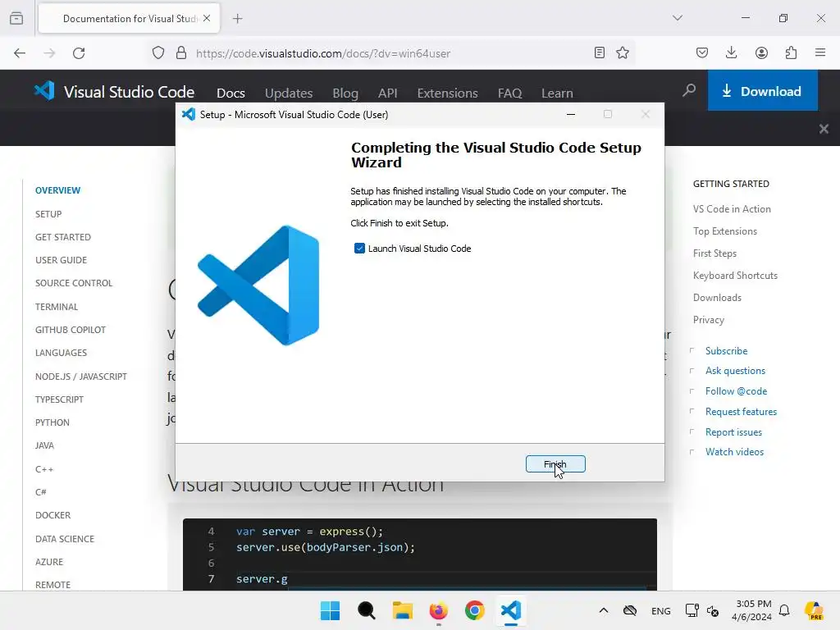Screen dimensions: 840x630
Task: Open Docker in the docs sidebar
Action: tap(53, 515)
